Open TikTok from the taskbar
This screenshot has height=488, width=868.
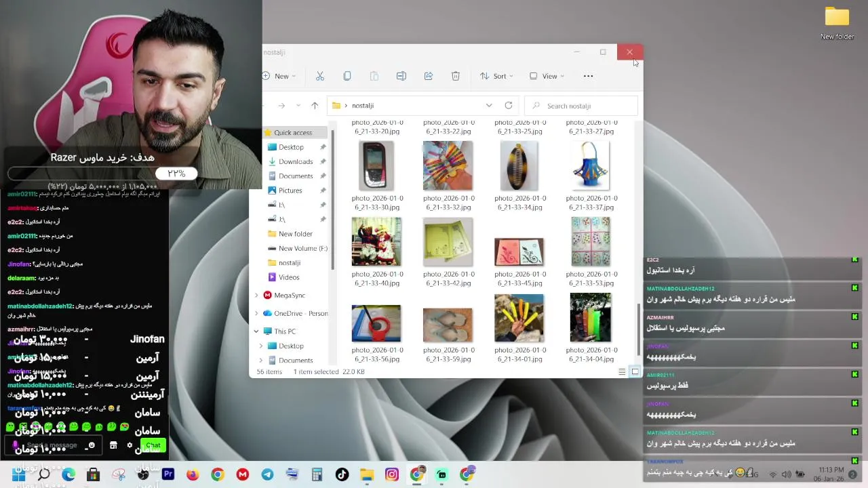tap(342, 474)
